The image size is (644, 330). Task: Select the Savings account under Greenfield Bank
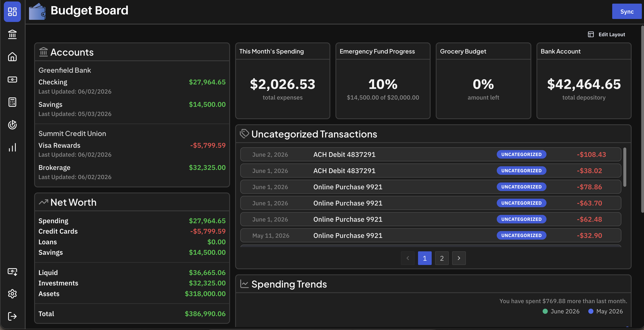[x=132, y=109]
